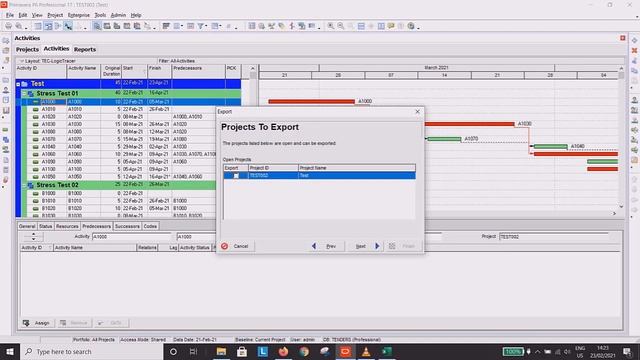Open the File menu
The width and height of the screenshot is (640, 360).
tap(10, 15)
